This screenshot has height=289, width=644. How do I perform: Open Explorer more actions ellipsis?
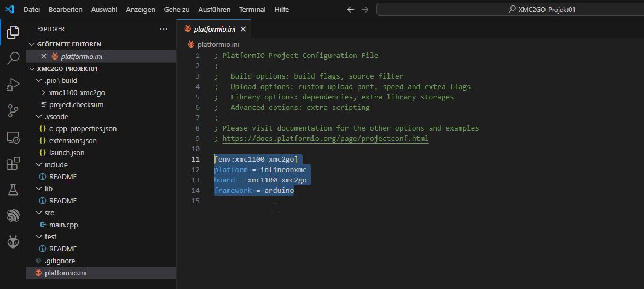[164, 29]
